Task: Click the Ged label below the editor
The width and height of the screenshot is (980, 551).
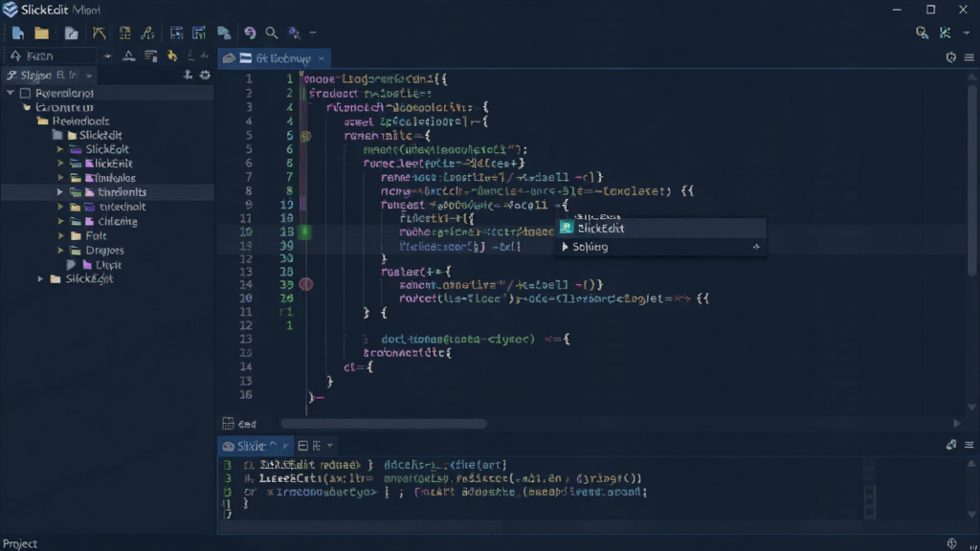Action: pyautogui.click(x=248, y=424)
